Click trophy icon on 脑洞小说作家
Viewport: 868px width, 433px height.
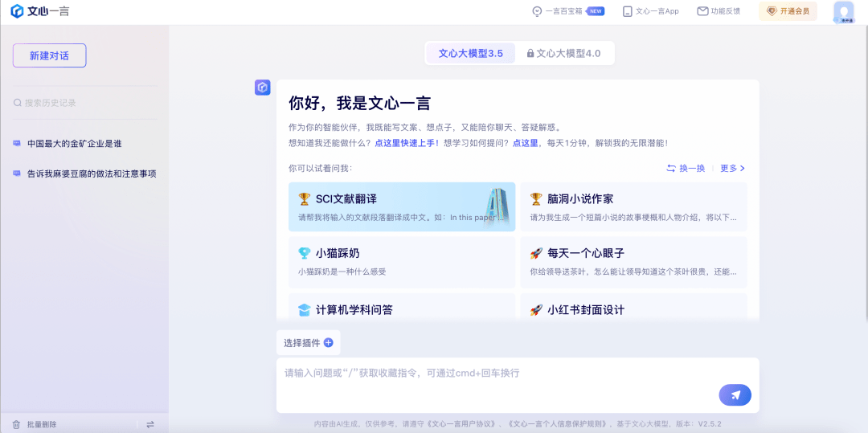coord(536,198)
